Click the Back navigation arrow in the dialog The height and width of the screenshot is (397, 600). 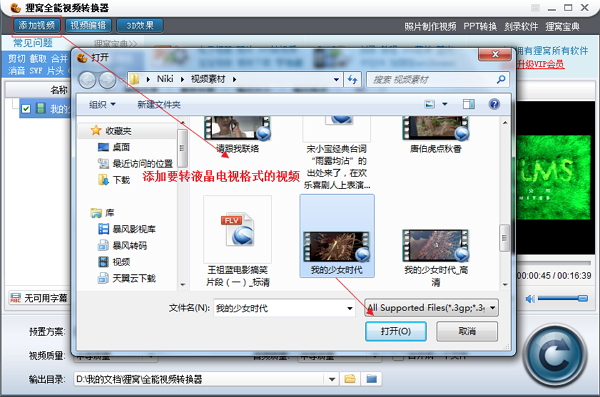(87, 80)
